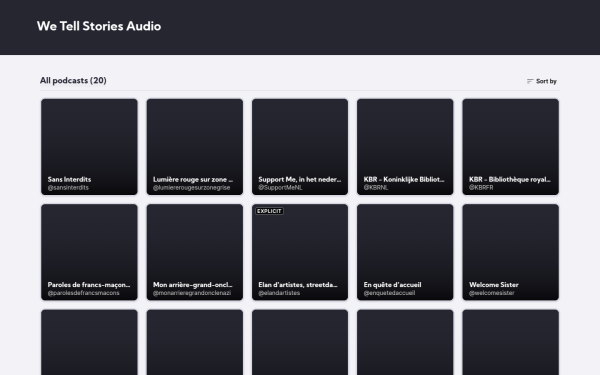Open the Mon arrière-grand-oncl... card
The width and height of the screenshot is (600, 375).
pyautogui.click(x=195, y=252)
